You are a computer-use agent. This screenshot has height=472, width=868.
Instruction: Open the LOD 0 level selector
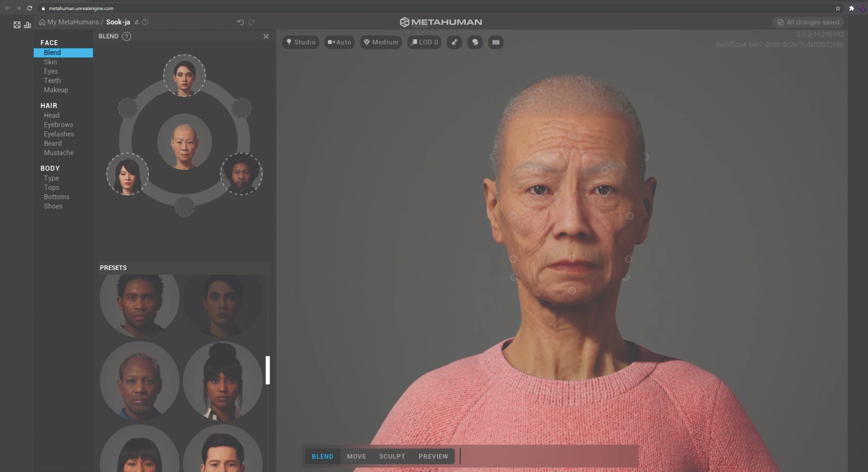tap(424, 42)
